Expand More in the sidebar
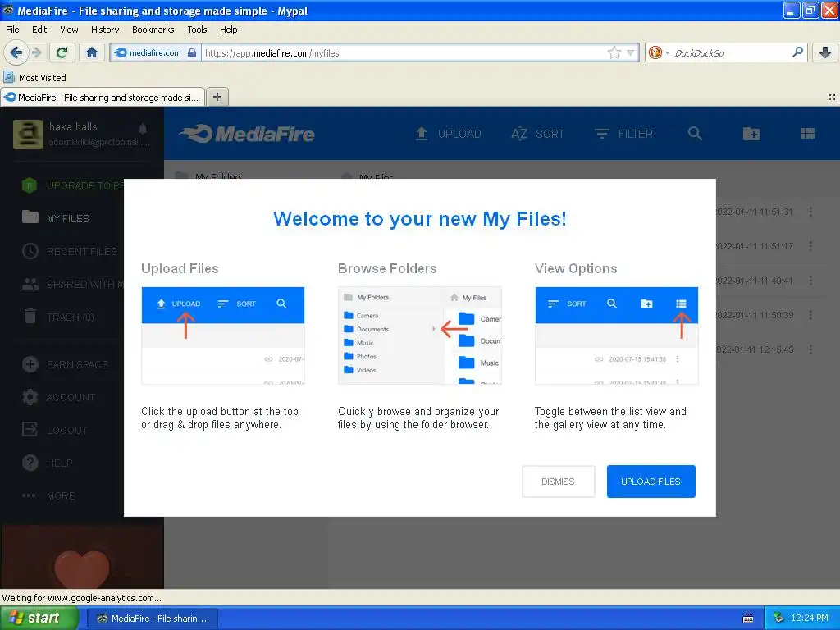This screenshot has width=840, height=630. pyautogui.click(x=48, y=495)
